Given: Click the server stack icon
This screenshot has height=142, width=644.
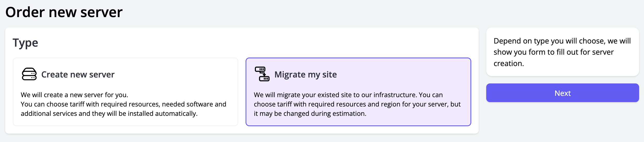Looking at the screenshot, I should click(29, 74).
